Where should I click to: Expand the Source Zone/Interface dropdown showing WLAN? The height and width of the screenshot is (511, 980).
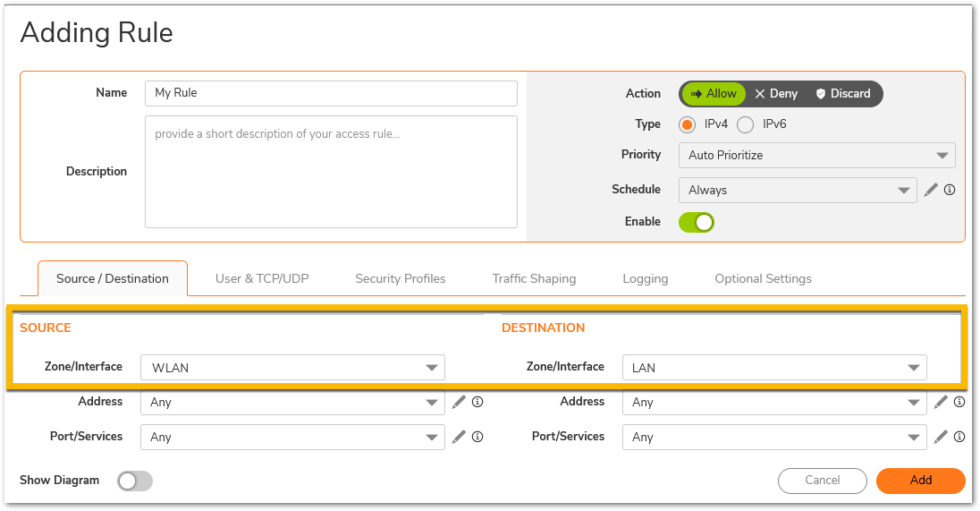click(x=292, y=368)
